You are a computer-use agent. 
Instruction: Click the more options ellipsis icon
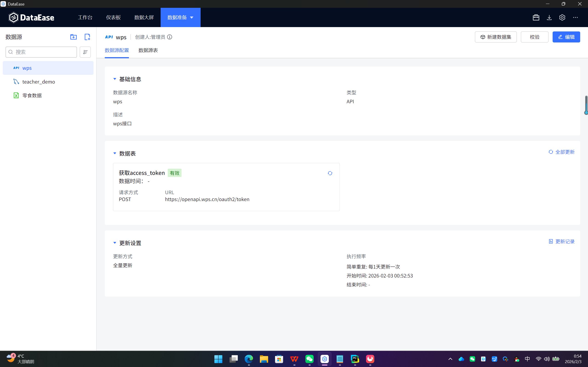[576, 17]
